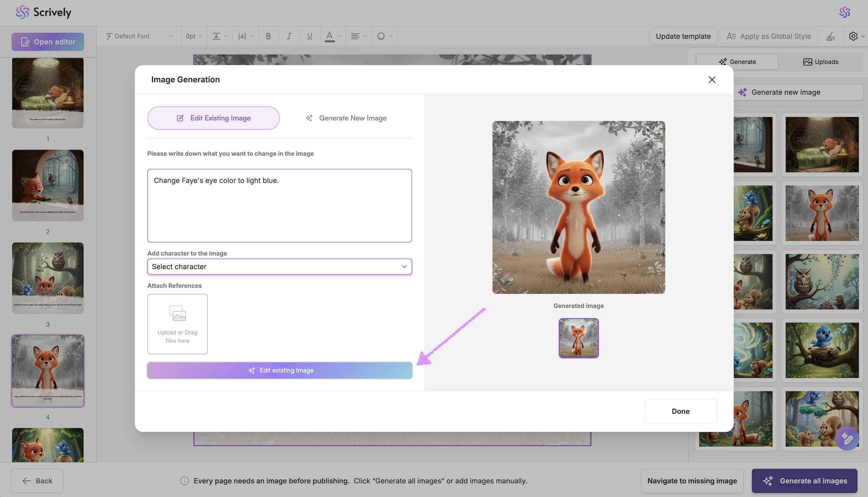Switch to the Uploads tab
Viewport: 868px width, 497px height.
point(820,62)
